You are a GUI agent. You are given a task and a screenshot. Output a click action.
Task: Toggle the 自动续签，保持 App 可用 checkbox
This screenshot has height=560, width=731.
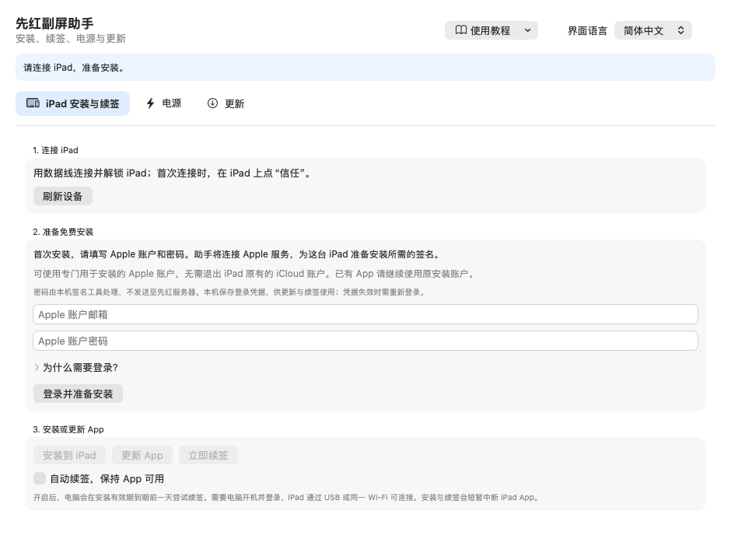coord(40,478)
